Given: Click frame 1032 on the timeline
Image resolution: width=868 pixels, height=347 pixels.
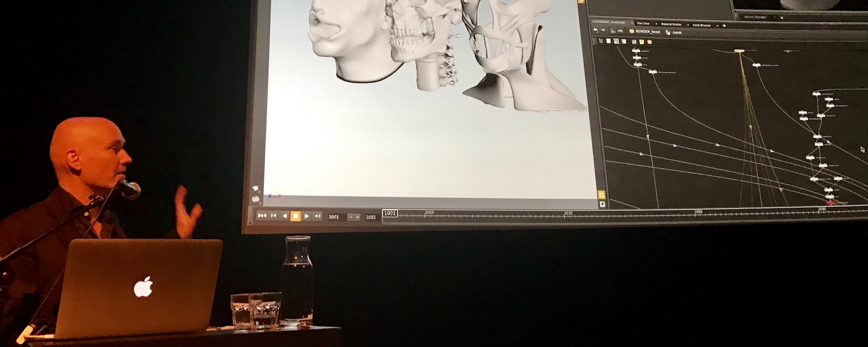Looking at the screenshot, I should point(568,213).
